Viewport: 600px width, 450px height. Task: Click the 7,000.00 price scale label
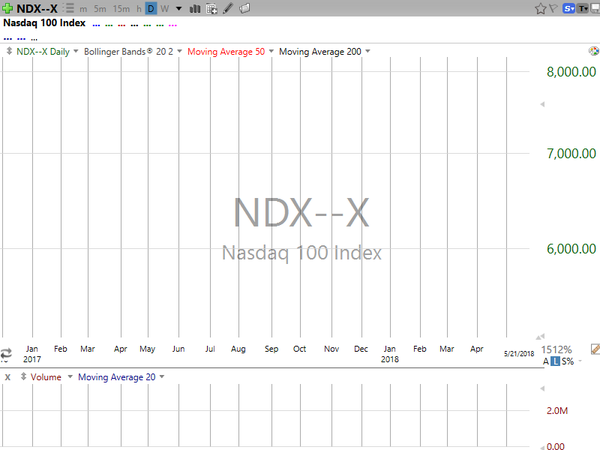coord(571,153)
